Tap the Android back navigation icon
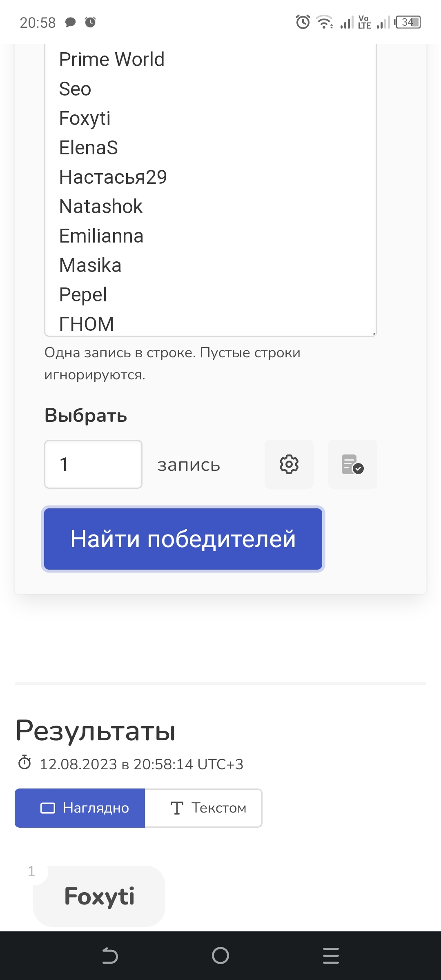 tap(110, 955)
